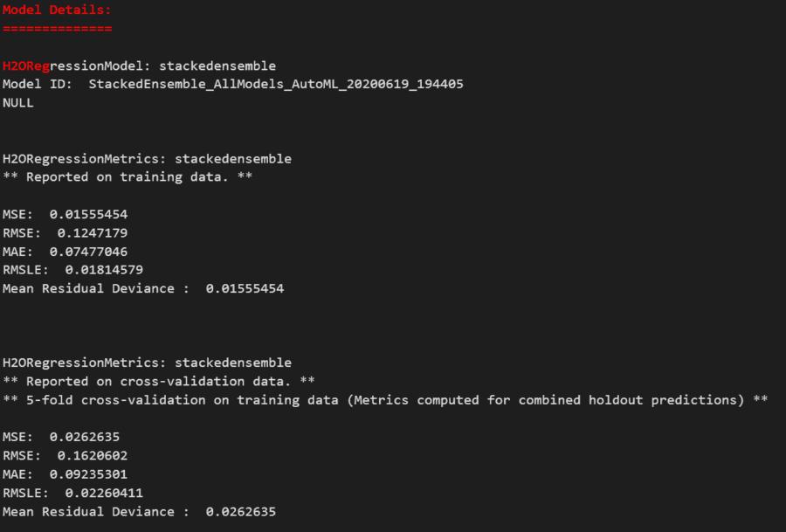Click training MAE value 0.07477046
This screenshot has height=532, width=786.
coord(88,251)
